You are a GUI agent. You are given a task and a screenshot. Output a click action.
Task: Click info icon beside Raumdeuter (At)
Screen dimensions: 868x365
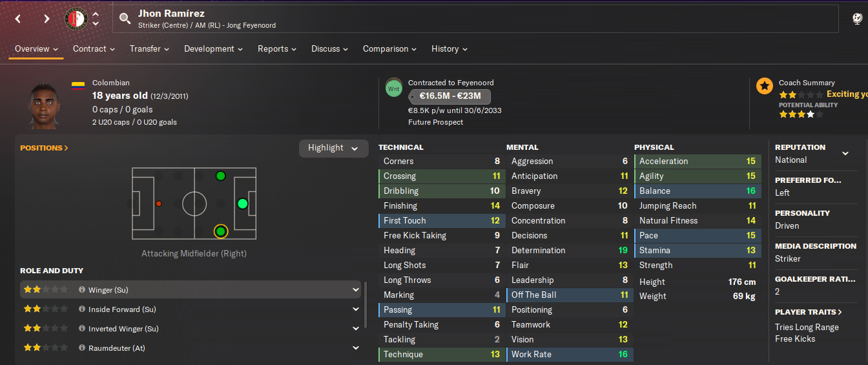82,348
